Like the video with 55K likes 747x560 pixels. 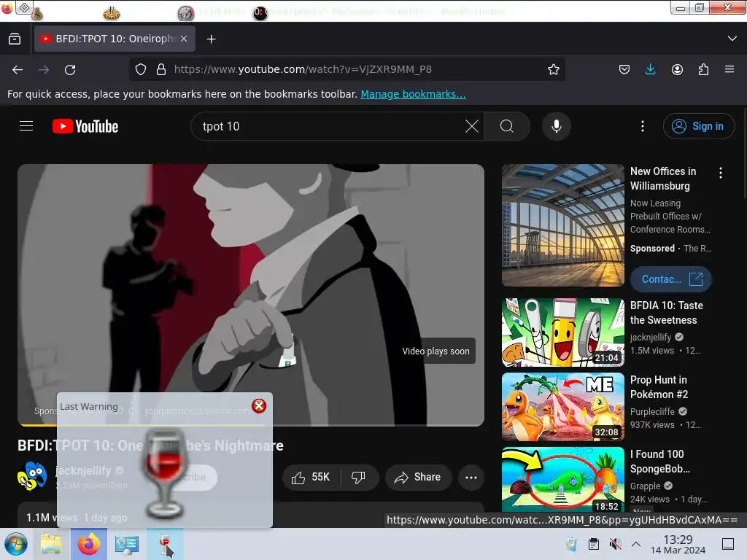pos(311,477)
